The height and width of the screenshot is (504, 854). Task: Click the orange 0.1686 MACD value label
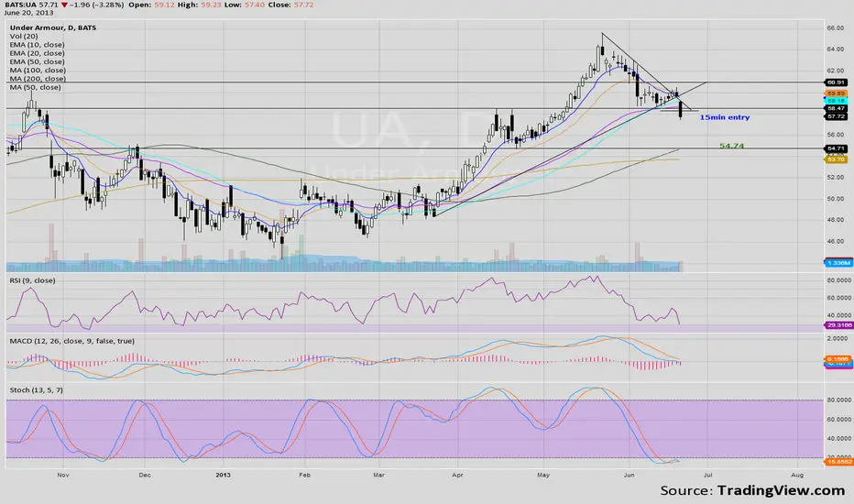(x=838, y=359)
